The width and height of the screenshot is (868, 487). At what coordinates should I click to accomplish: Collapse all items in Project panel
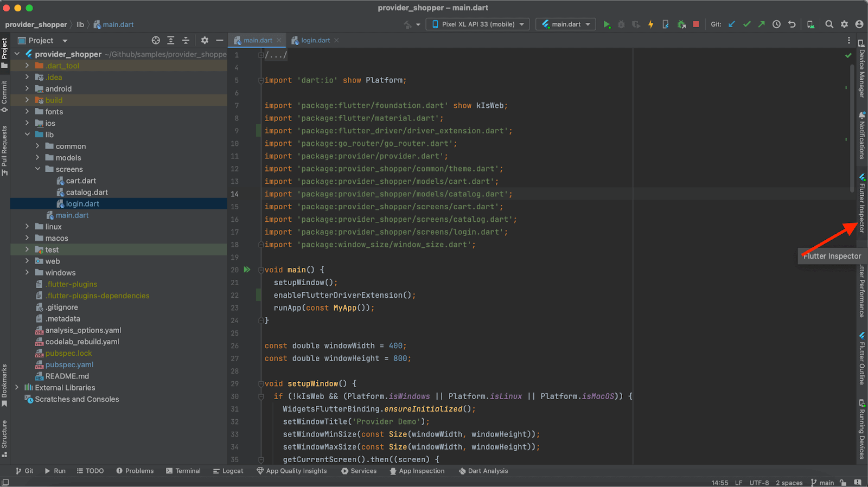[186, 40]
